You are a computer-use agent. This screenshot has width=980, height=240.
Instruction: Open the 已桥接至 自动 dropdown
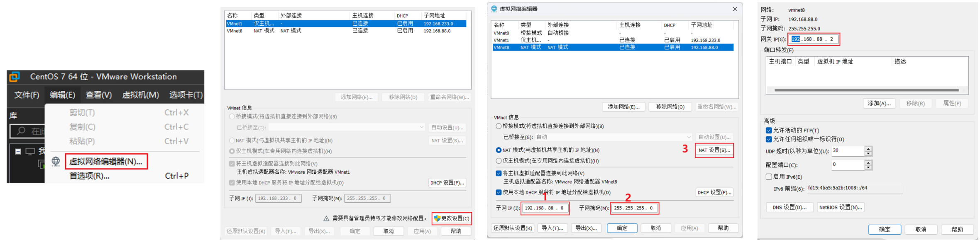click(x=613, y=137)
